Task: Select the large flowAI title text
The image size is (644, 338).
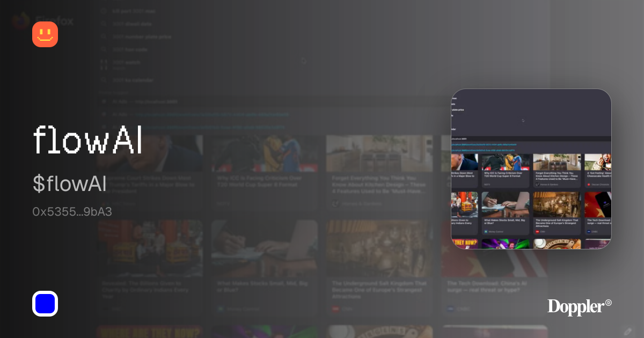Action: pyautogui.click(x=87, y=140)
